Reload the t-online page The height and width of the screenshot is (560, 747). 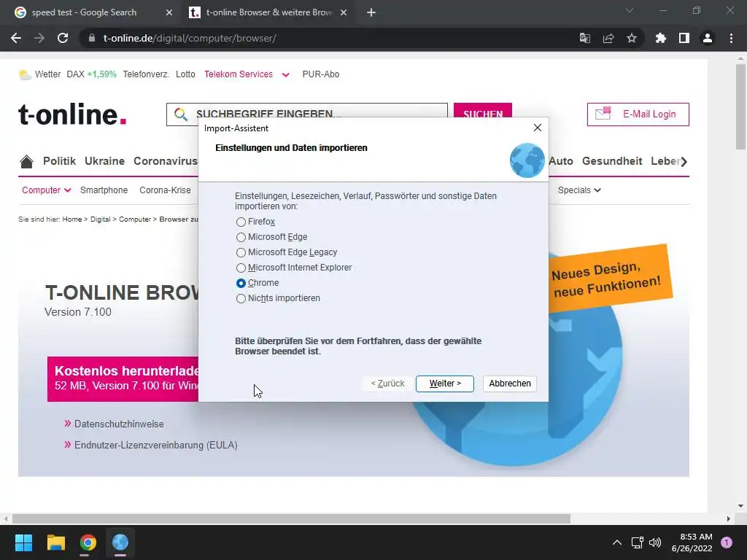63,38
